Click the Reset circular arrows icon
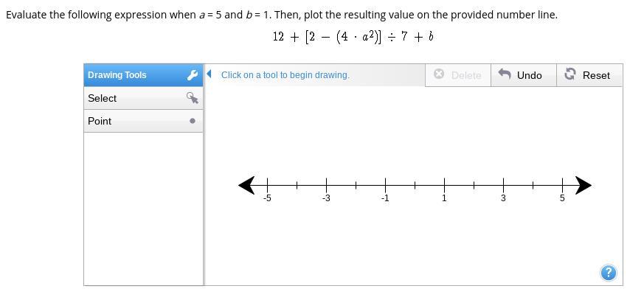 (x=570, y=74)
